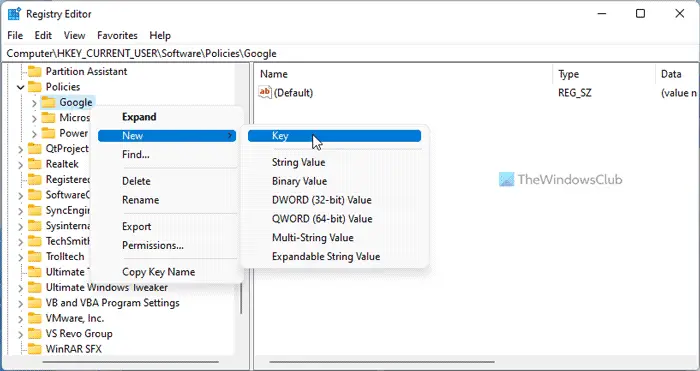The width and height of the screenshot is (700, 371).
Task: Expand the TechSmith tree node
Action: (21, 242)
